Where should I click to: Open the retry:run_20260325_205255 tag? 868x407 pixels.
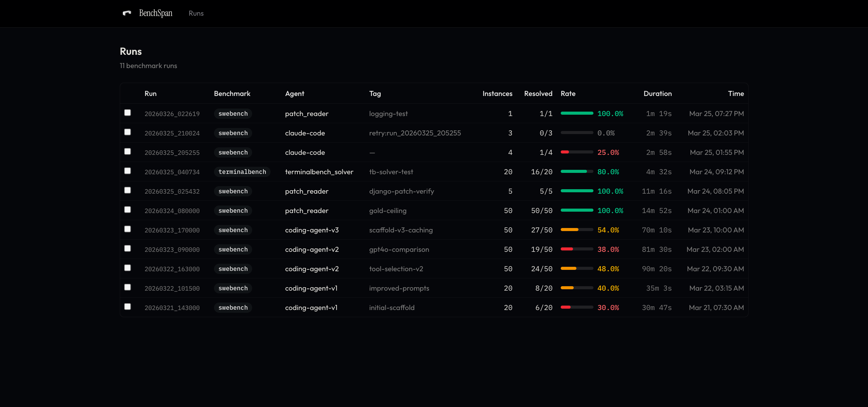[415, 133]
